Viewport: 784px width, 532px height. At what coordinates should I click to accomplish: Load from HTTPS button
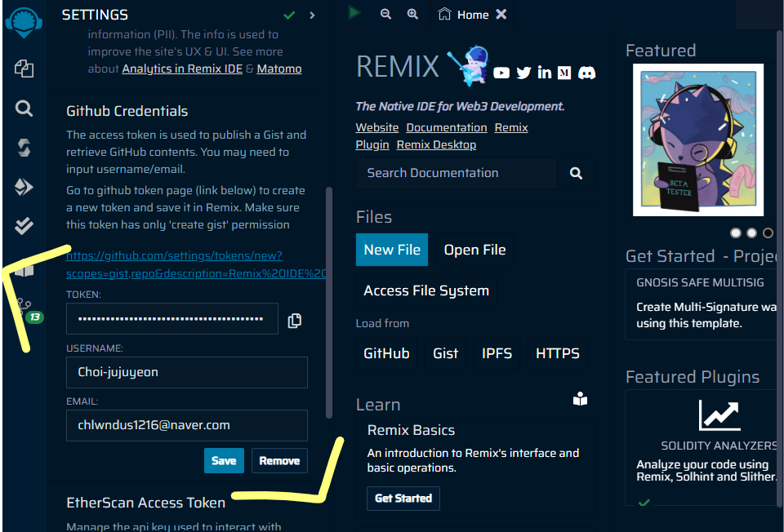pos(558,353)
